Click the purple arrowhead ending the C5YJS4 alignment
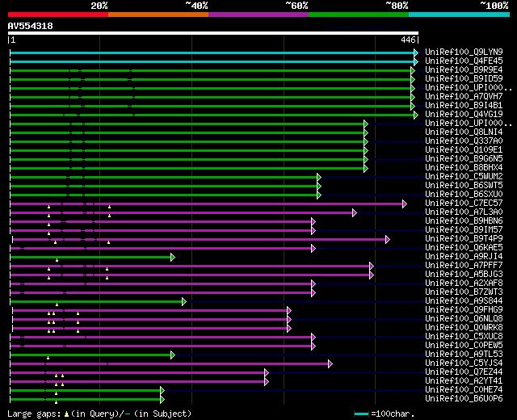This screenshot has width=517, height=420. 330,364
